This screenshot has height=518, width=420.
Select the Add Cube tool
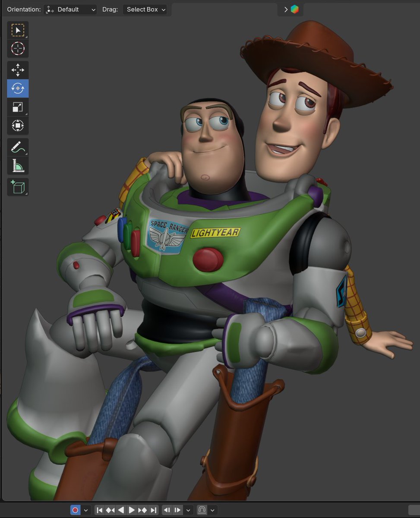pos(18,187)
